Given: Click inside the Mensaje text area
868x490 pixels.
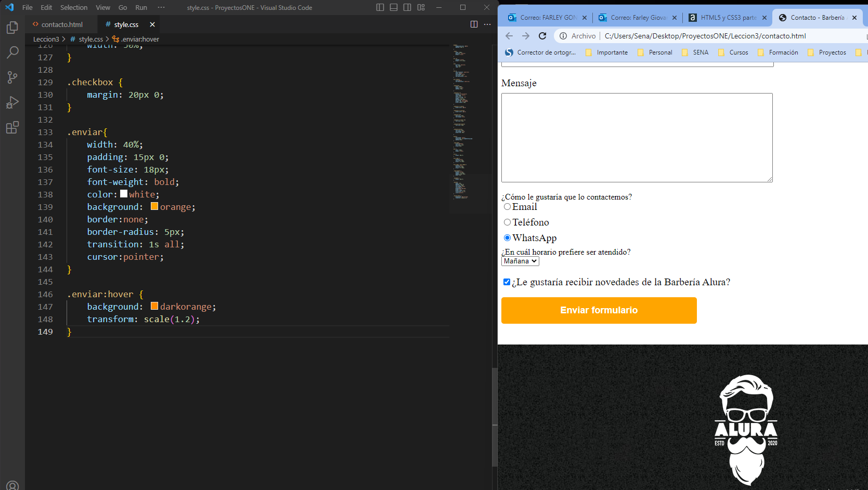Looking at the screenshot, I should 637,138.
